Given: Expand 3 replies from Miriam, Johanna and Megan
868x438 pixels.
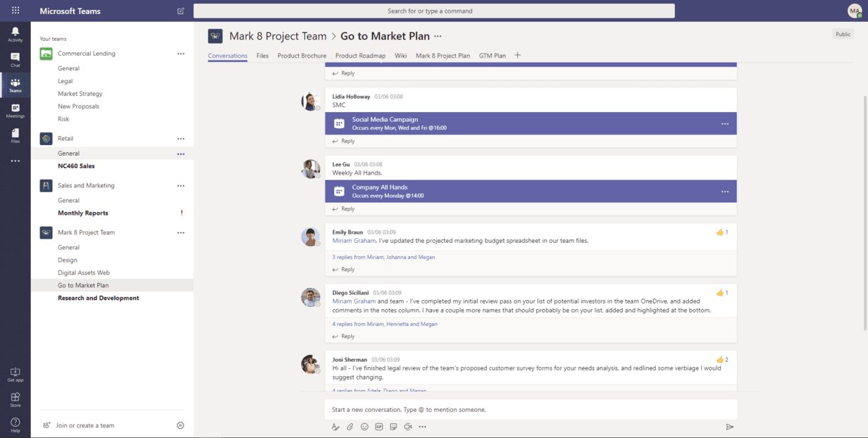Looking at the screenshot, I should click(x=383, y=257).
